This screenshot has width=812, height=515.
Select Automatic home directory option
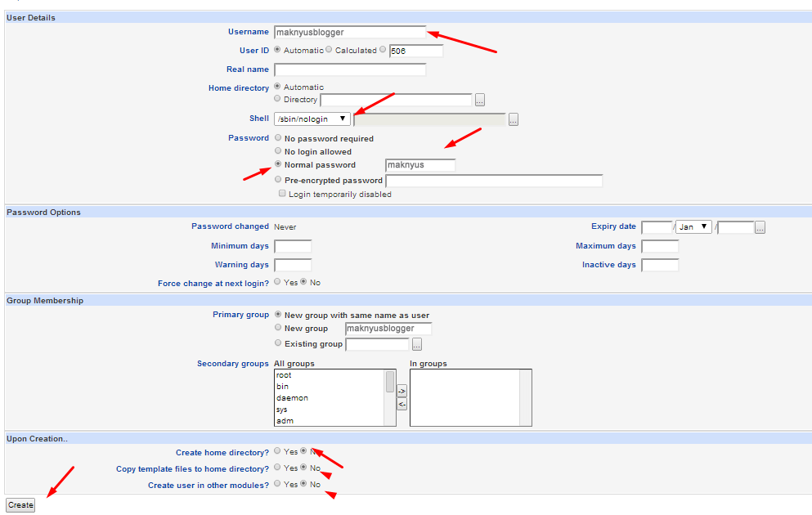(277, 87)
